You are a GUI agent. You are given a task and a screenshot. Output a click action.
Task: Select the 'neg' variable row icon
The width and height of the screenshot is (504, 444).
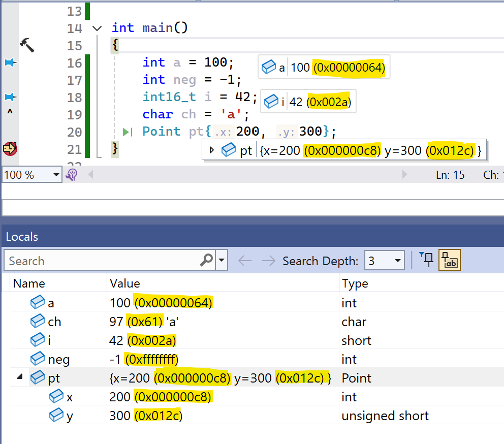(38, 359)
